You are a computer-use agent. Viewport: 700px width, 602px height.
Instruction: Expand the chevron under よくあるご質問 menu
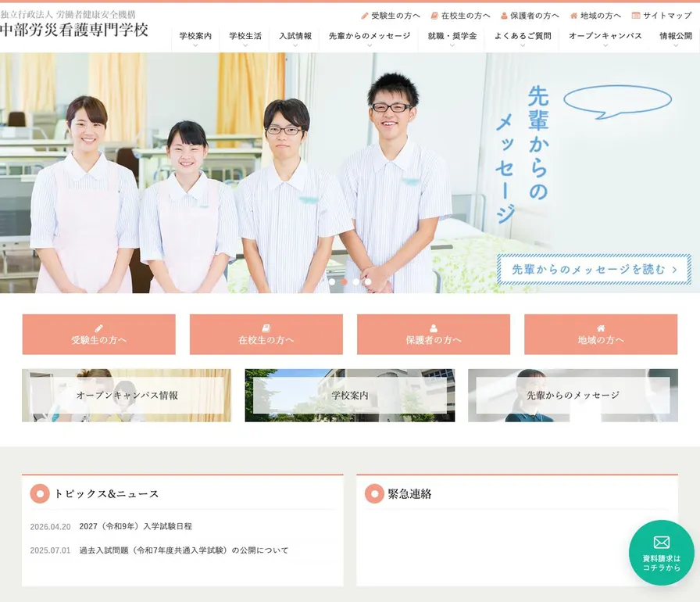pyautogui.click(x=523, y=45)
